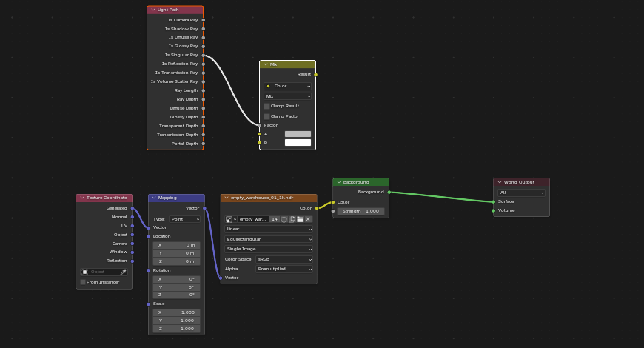Open the World Output target All dropdown
This screenshot has height=348, width=644.
pyautogui.click(x=521, y=193)
